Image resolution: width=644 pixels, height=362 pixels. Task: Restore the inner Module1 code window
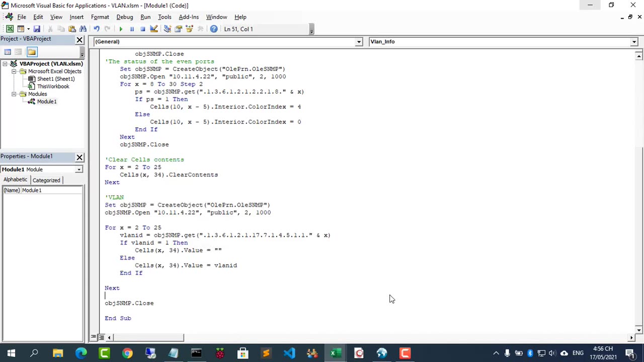coord(631,17)
